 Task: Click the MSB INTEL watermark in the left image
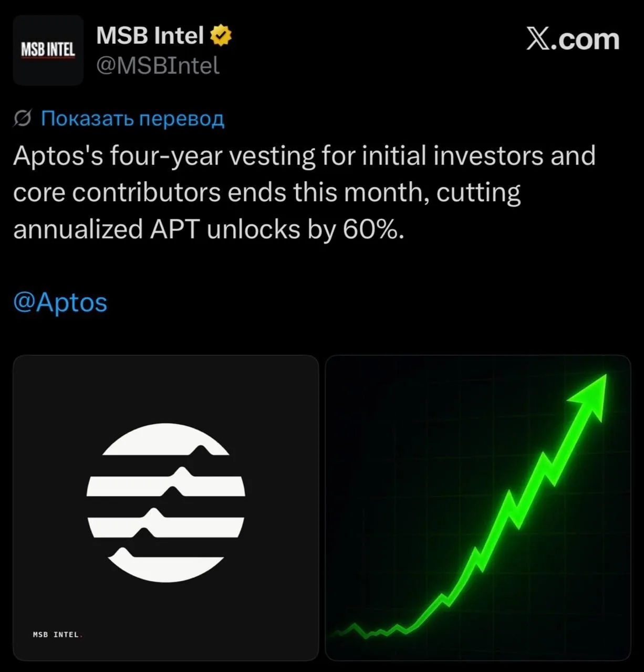56,635
